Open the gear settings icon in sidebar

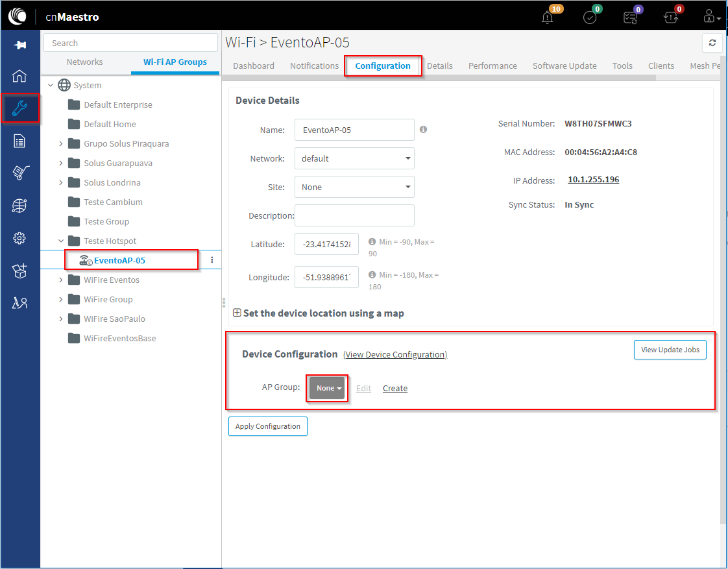point(19,238)
